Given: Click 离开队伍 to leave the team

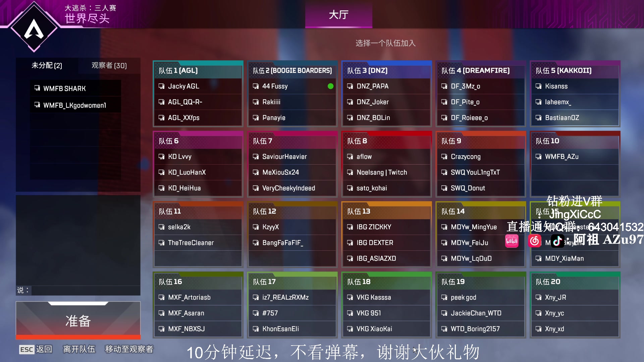Looking at the screenshot, I should 79,350.
